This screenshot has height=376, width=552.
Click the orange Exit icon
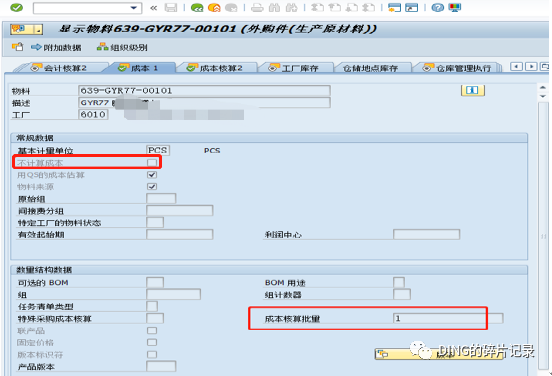[214, 7]
